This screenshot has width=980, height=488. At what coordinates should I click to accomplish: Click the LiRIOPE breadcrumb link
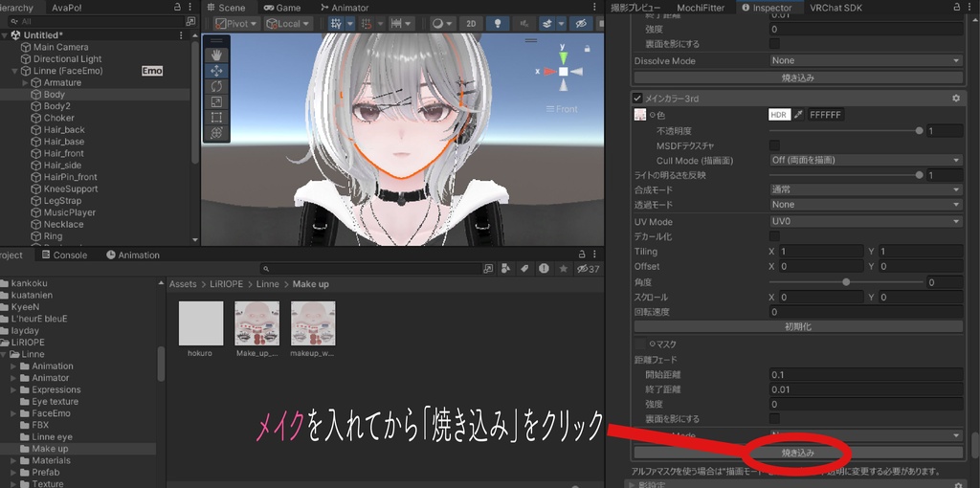click(x=227, y=283)
